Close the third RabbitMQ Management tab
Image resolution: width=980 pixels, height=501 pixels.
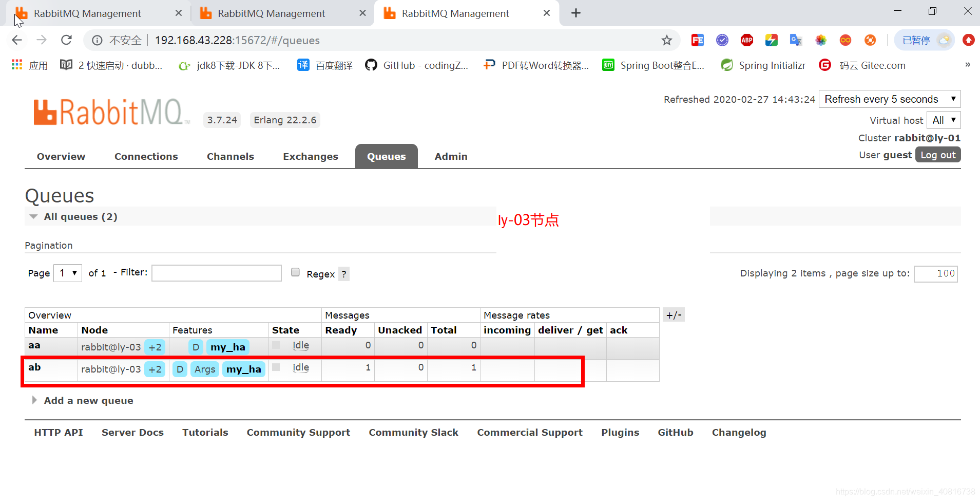click(547, 13)
